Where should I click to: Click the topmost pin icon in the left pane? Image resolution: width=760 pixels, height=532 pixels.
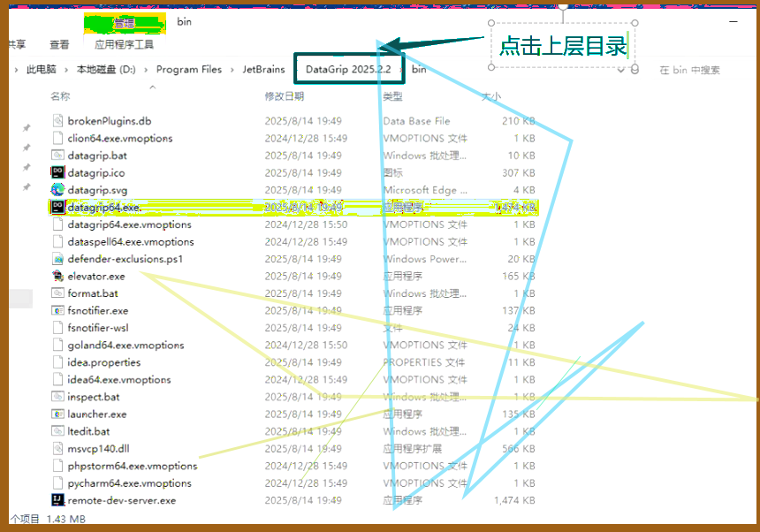tap(27, 128)
